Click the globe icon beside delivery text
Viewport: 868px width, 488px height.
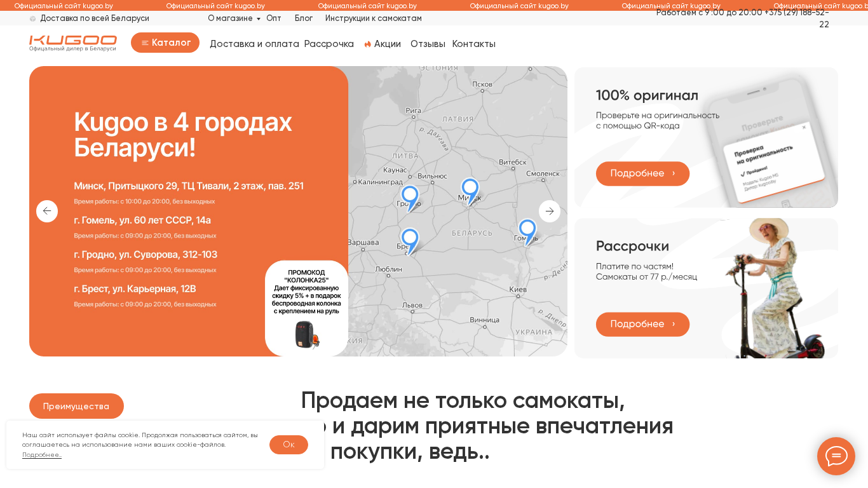(x=33, y=18)
